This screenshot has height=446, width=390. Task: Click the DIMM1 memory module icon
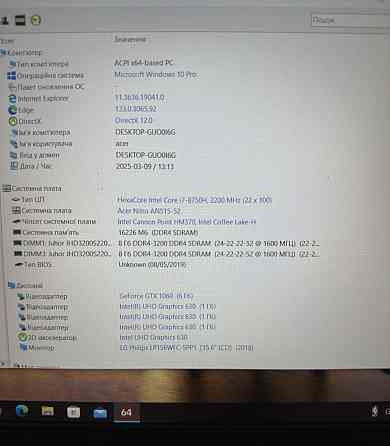(x=18, y=243)
